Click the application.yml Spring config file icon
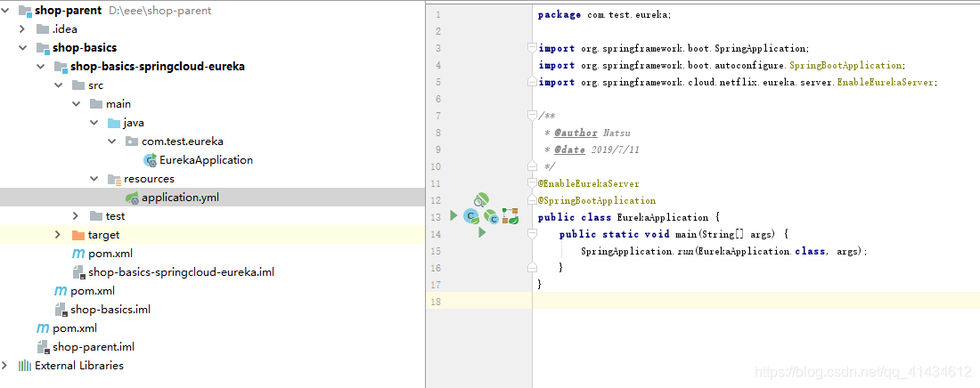Image resolution: width=980 pixels, height=388 pixels. click(x=132, y=198)
